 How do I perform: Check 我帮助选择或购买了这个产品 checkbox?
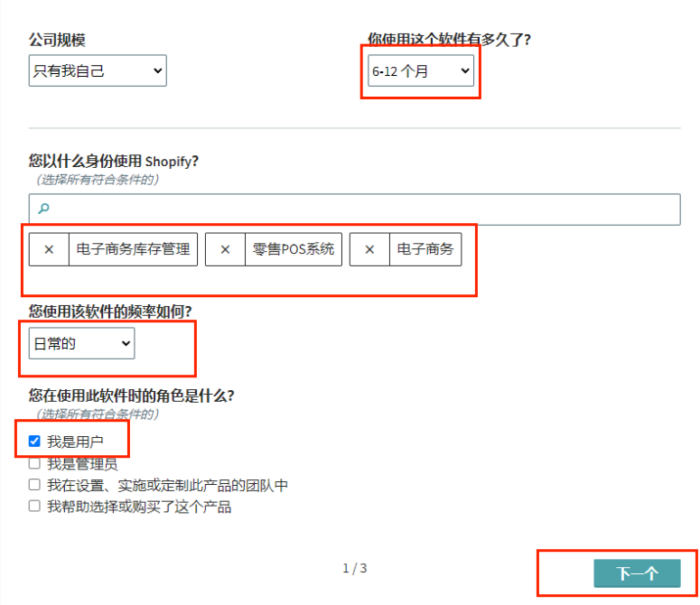click(34, 507)
